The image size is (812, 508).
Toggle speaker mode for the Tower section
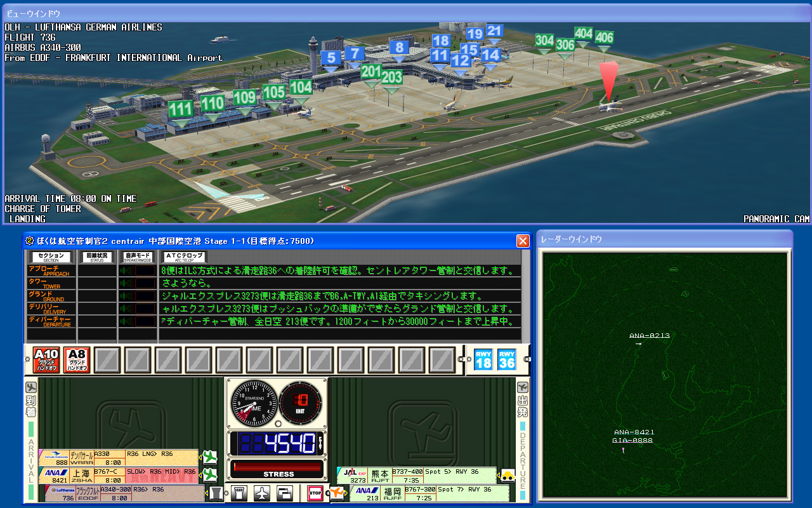point(137,283)
